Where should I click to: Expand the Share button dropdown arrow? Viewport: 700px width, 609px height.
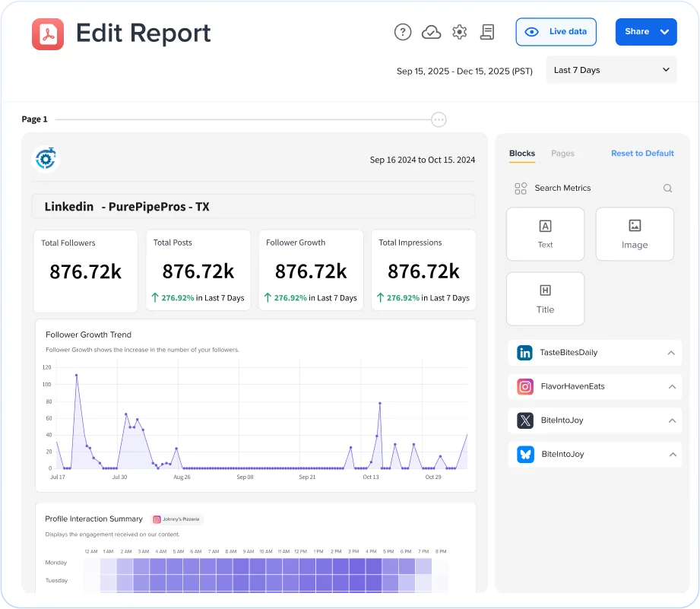[x=663, y=32]
